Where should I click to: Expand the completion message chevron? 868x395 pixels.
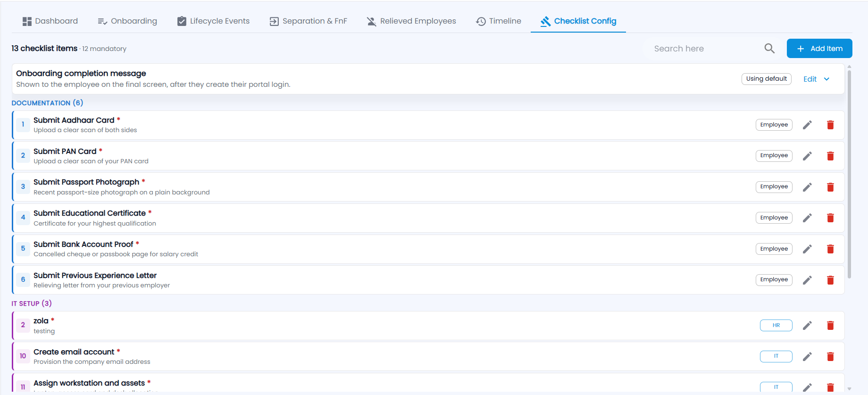[x=826, y=79]
